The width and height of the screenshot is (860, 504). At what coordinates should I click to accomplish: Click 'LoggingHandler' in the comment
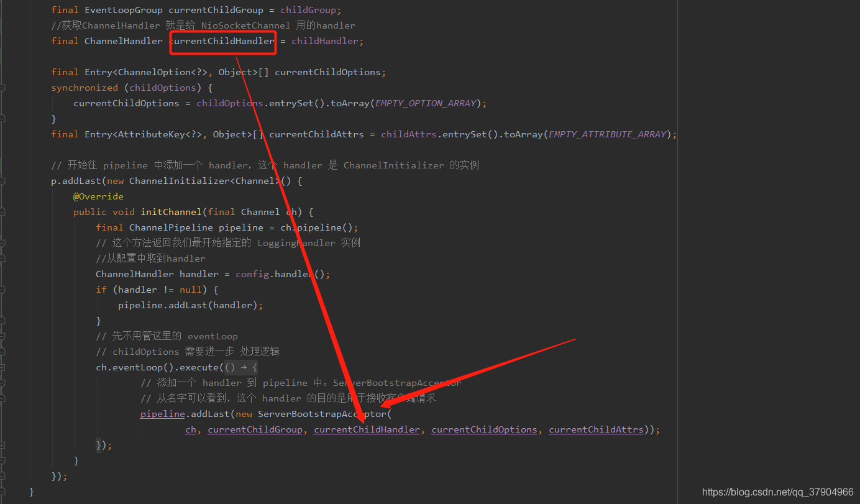point(296,243)
